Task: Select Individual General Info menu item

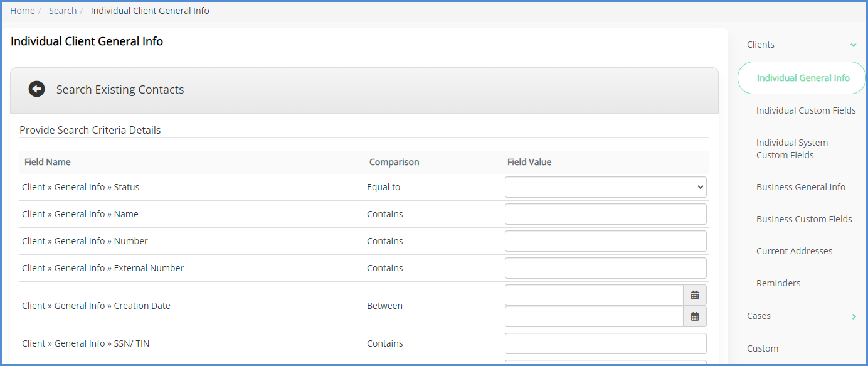Action: [x=803, y=78]
